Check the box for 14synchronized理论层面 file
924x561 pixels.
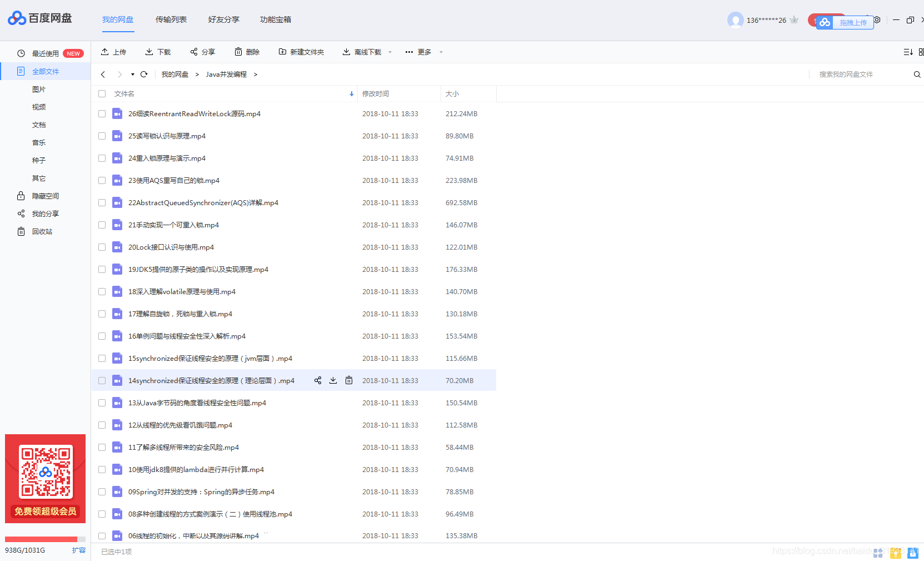102,380
